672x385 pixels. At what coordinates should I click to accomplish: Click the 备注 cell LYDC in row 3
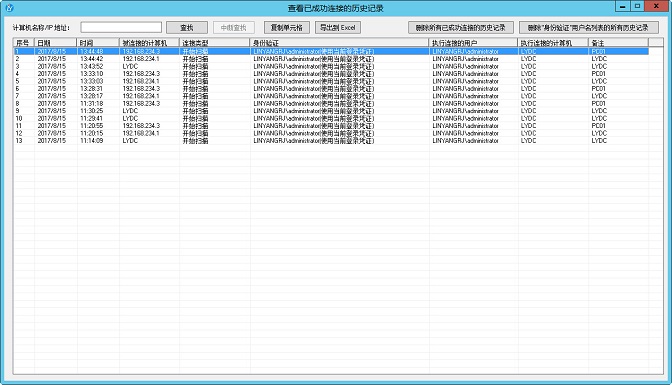coord(599,66)
